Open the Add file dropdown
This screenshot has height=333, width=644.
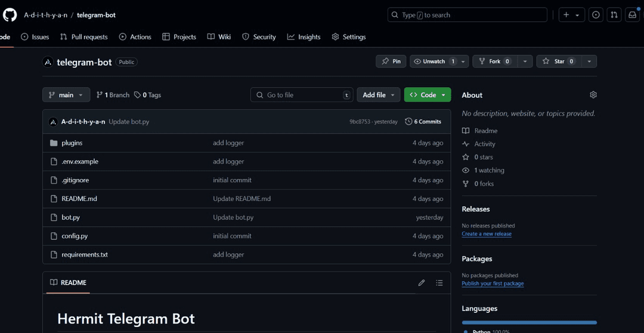point(379,95)
